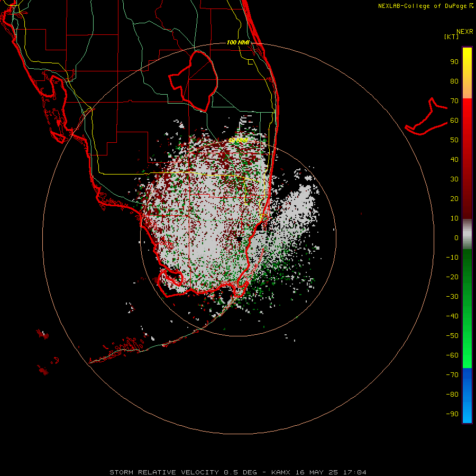The image size is (476, 476).
Task: Click the 50 value on the velocity scale
Action: click(x=454, y=140)
